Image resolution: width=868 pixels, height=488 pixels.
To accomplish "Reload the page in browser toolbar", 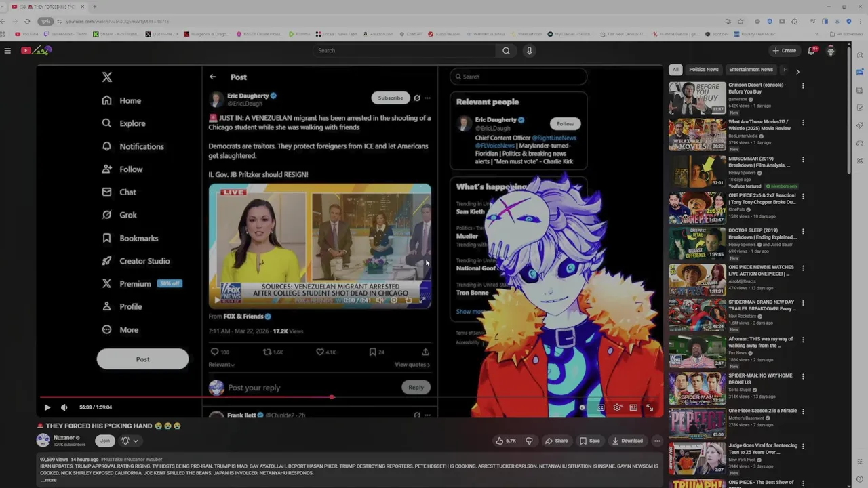I will click(27, 21).
